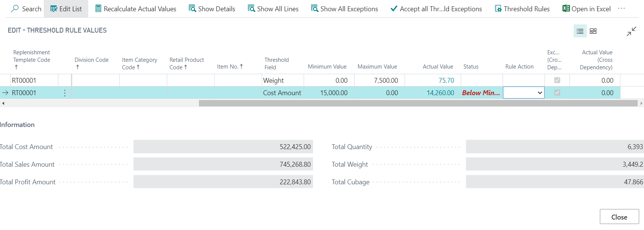Click the Open in Excel icon
644x230 pixels.
click(x=566, y=9)
